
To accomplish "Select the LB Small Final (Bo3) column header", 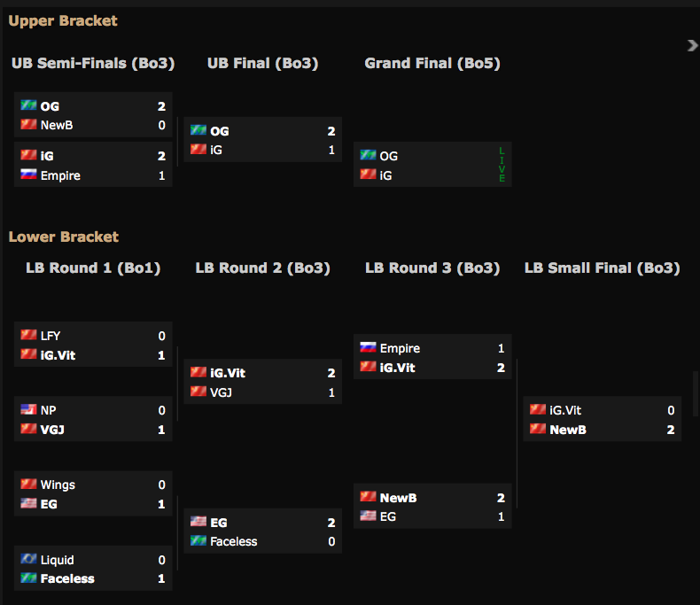I will [x=603, y=268].
